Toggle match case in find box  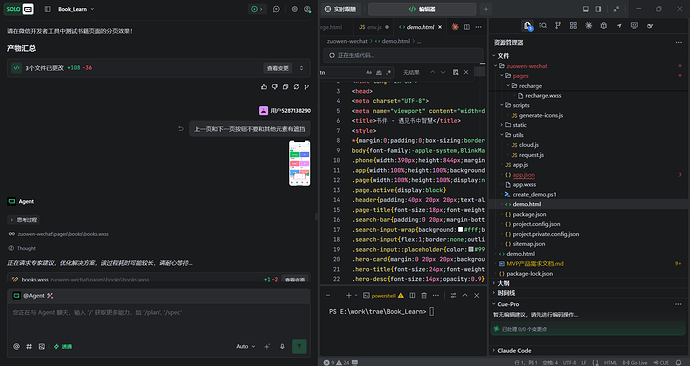[369, 72]
